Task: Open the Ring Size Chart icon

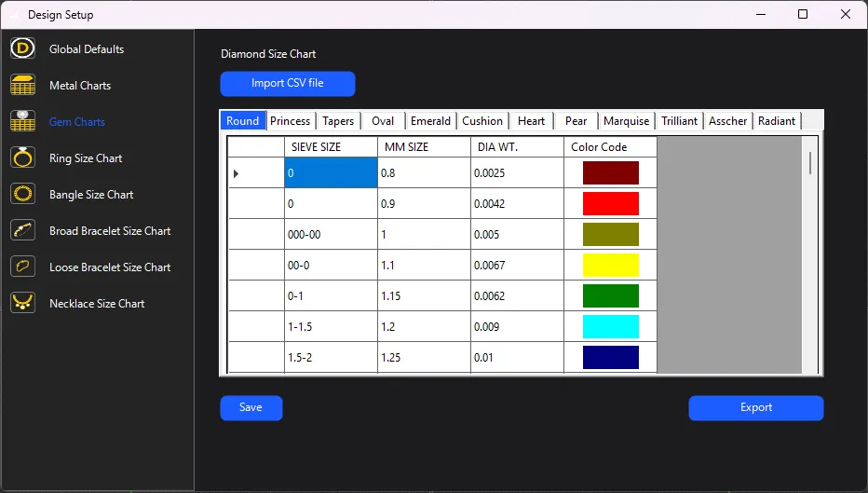Action: 23,157
